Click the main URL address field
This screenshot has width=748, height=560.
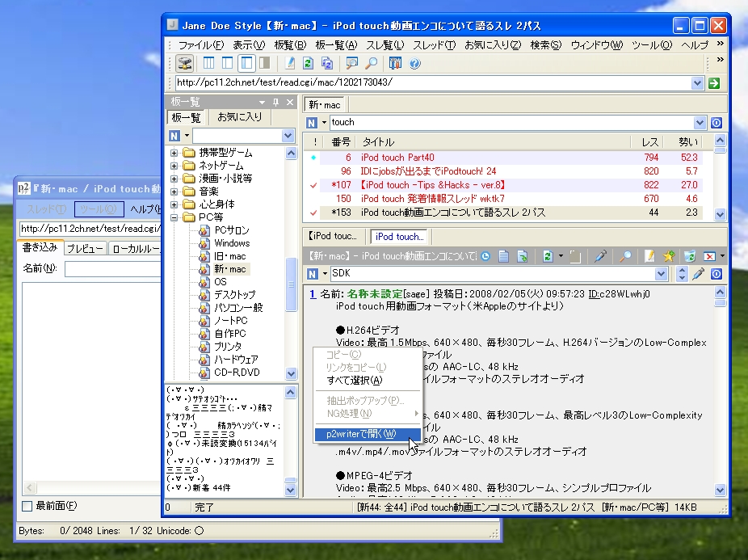pos(433,83)
